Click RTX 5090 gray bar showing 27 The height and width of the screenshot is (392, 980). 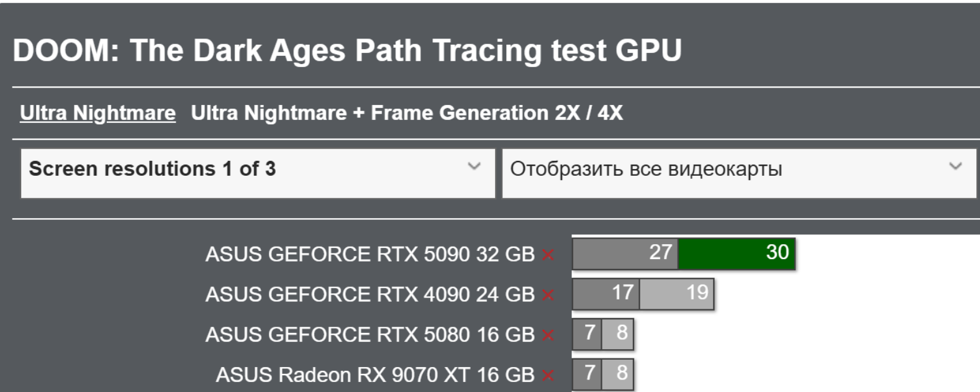[x=625, y=253]
